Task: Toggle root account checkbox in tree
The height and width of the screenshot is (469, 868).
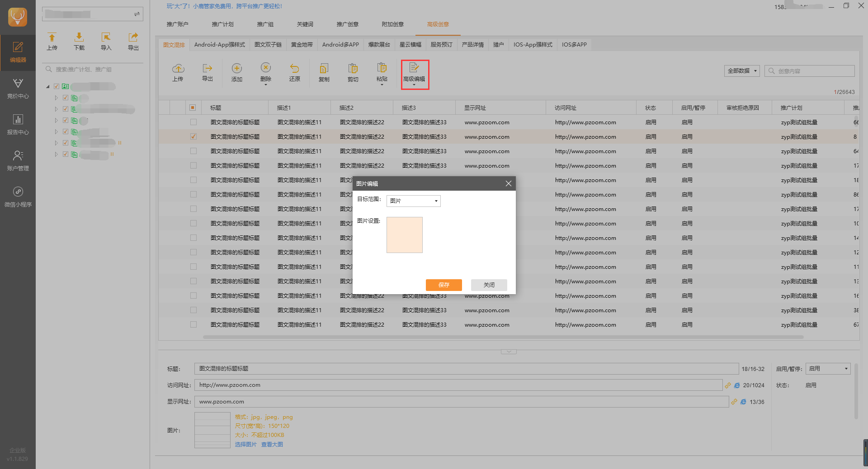Action: [57, 86]
